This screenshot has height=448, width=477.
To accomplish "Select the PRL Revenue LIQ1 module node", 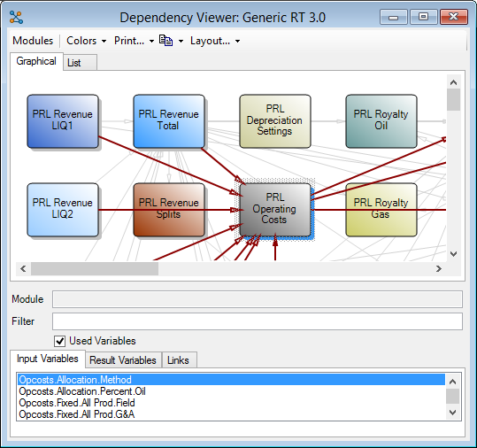I will tap(63, 121).
